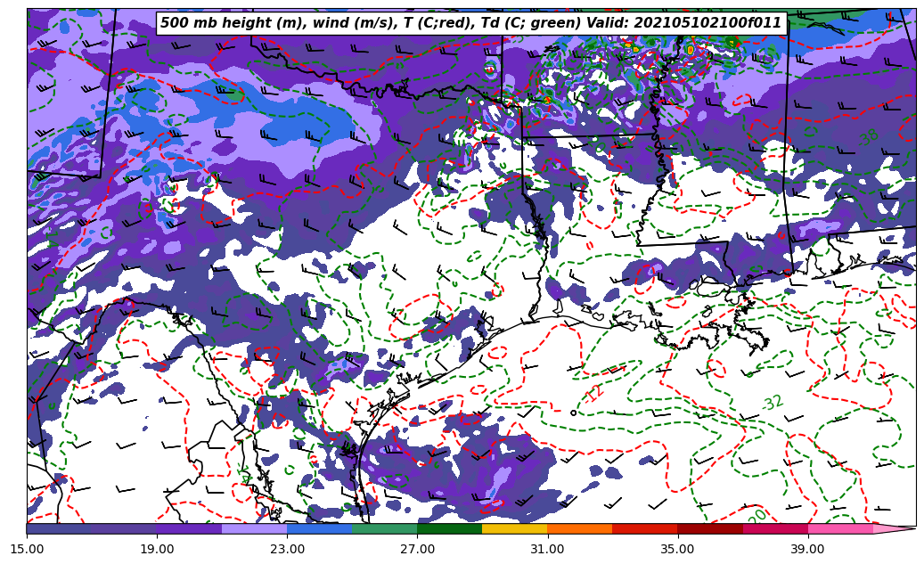Click the dark red colorbar segment
The height and width of the screenshot is (564, 924).
click(x=710, y=528)
